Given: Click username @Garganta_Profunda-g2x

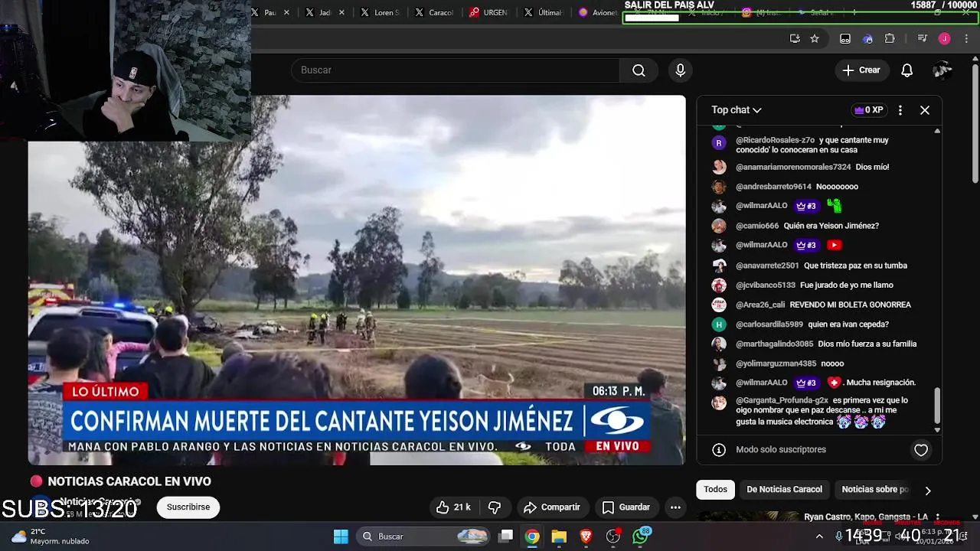Looking at the screenshot, I should point(782,400).
